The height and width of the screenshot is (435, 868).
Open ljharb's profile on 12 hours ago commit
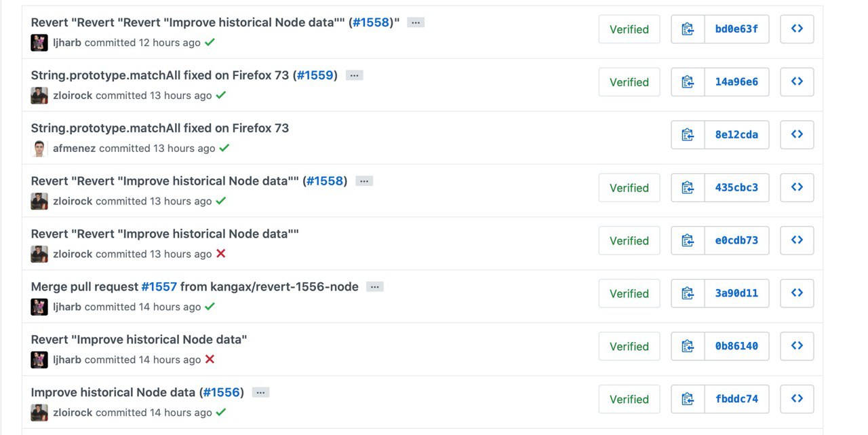[67, 42]
